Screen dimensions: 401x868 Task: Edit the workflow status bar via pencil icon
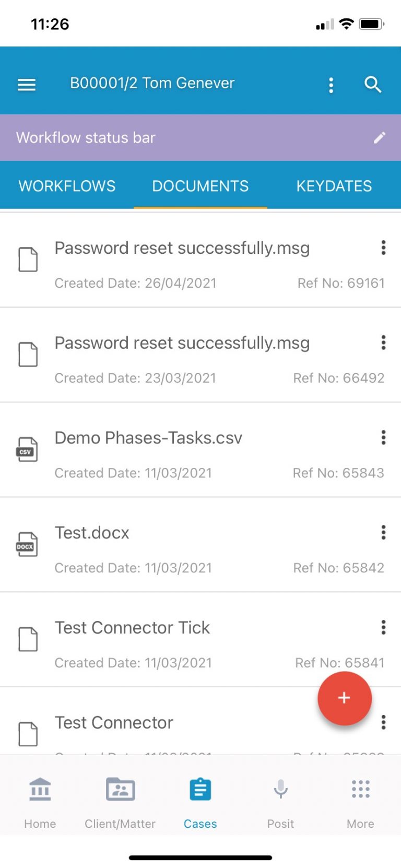coord(380,137)
